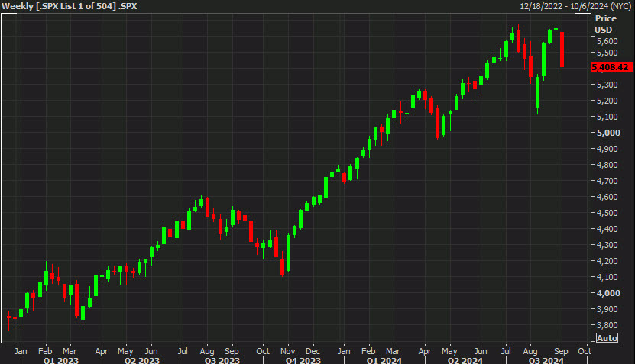
Task: Select Q1 2023 on the time axis
Action: (60, 359)
